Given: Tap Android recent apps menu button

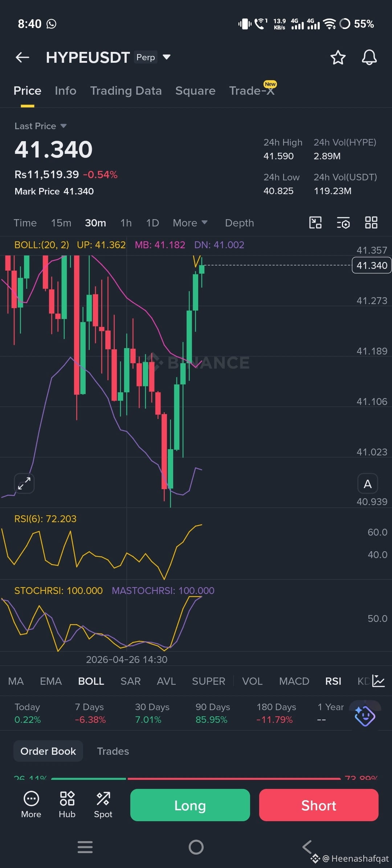Looking at the screenshot, I should click(85, 847).
